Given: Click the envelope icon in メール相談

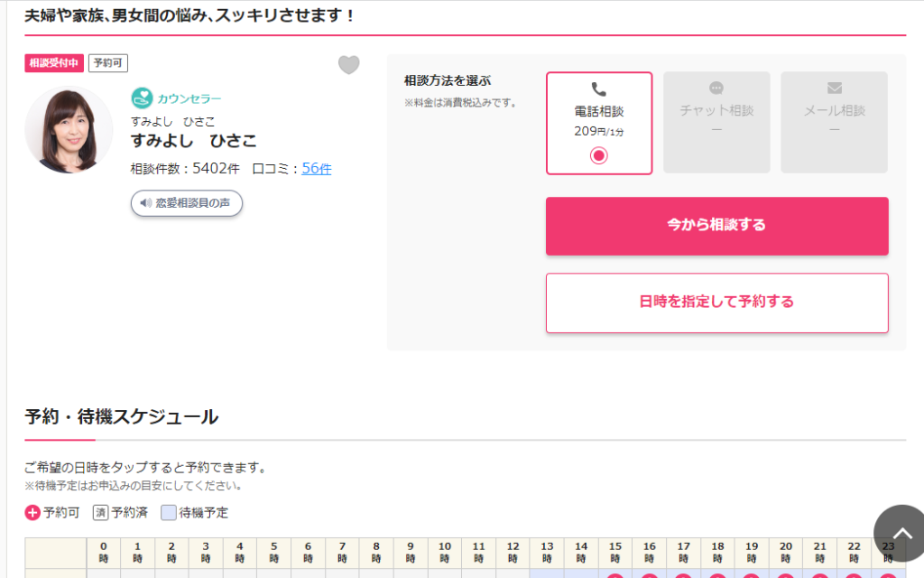Looking at the screenshot, I should coord(835,88).
